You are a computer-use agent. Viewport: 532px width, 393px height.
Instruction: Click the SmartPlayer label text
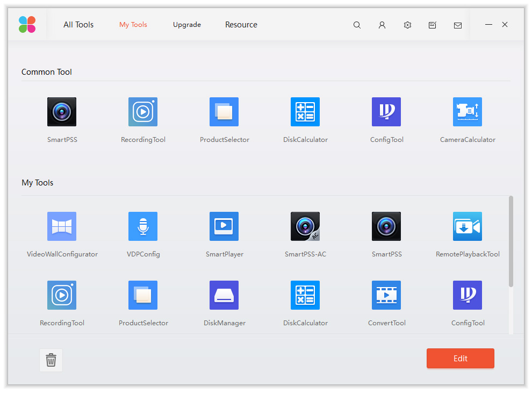point(224,254)
